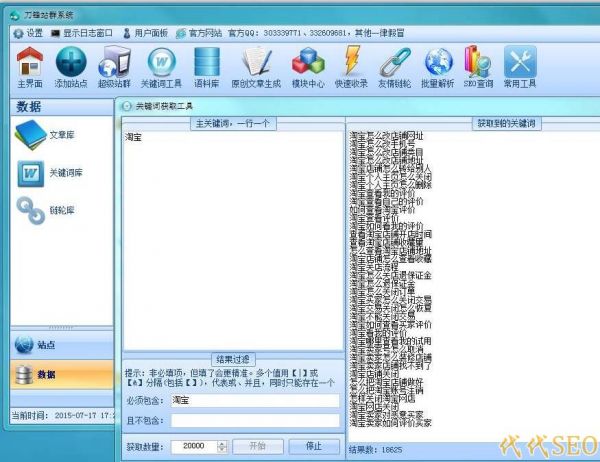
Task: Select the keyword 查看淘宝店铺开店时间
Action: click(x=391, y=234)
